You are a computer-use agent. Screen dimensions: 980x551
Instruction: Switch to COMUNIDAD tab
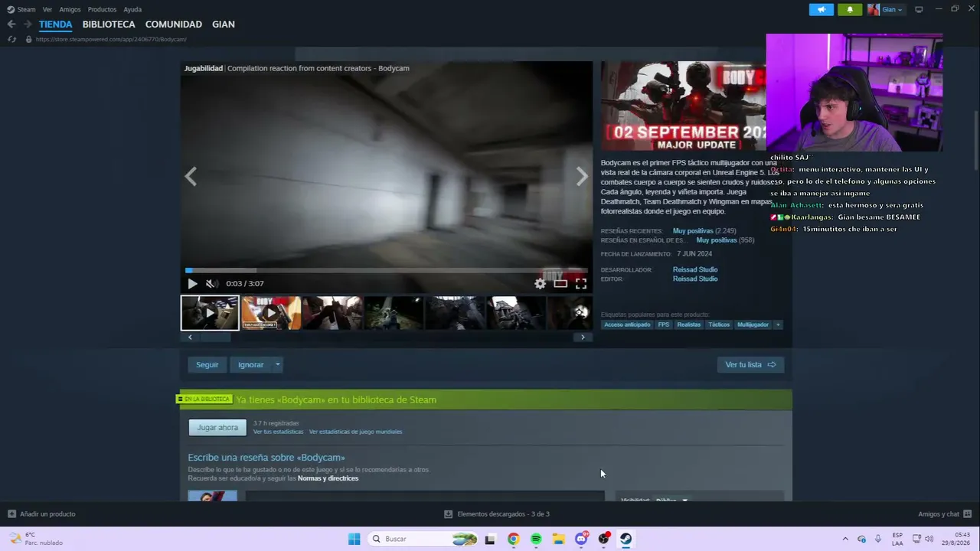pyautogui.click(x=174, y=24)
